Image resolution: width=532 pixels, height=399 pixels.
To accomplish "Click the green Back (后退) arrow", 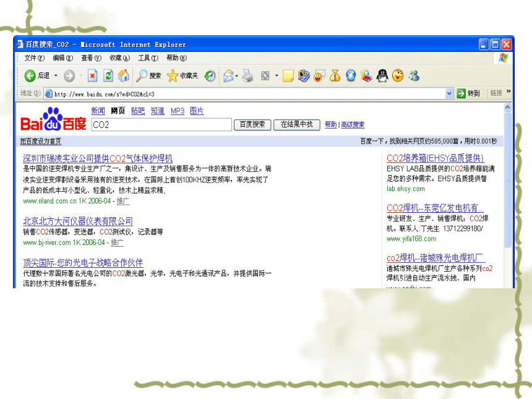I will [x=30, y=75].
